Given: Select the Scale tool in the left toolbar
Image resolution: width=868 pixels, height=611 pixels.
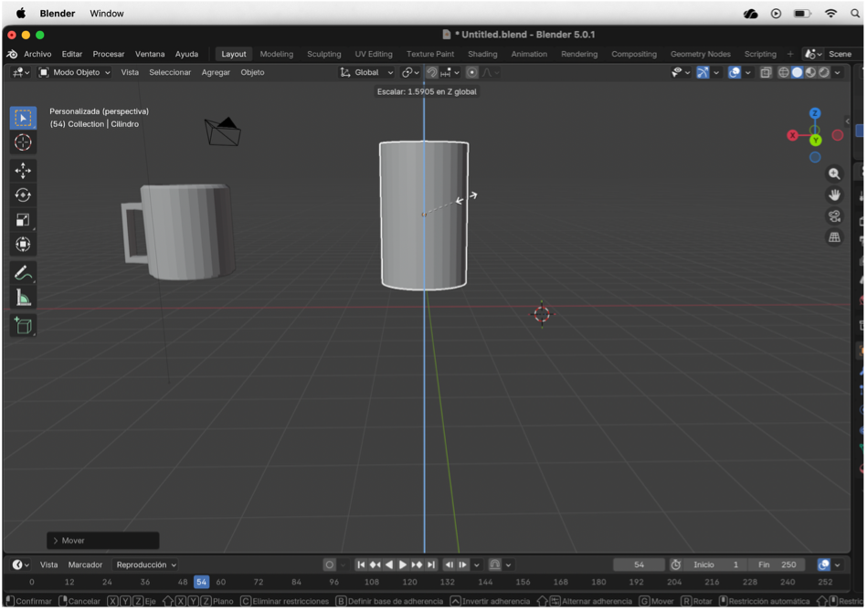Looking at the screenshot, I should click(x=24, y=220).
